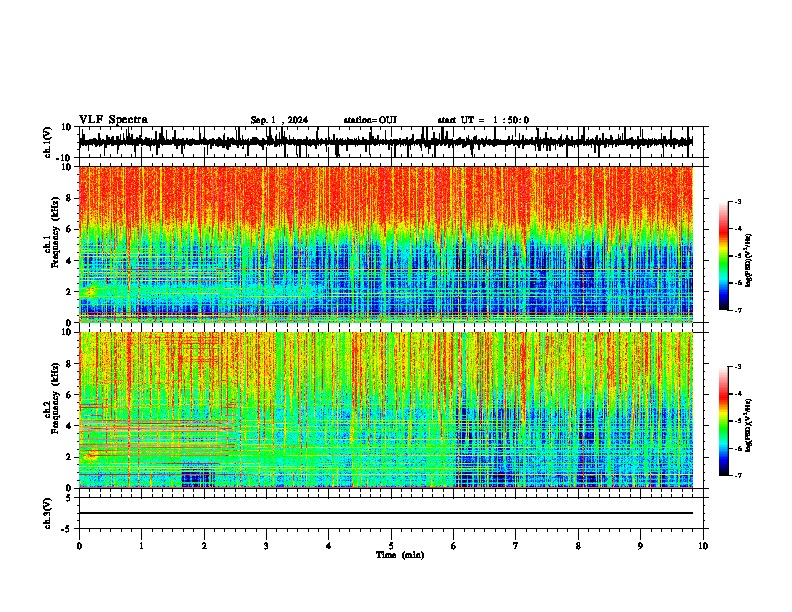Click the "-3" label on ch.1 color bar

[x=737, y=201]
